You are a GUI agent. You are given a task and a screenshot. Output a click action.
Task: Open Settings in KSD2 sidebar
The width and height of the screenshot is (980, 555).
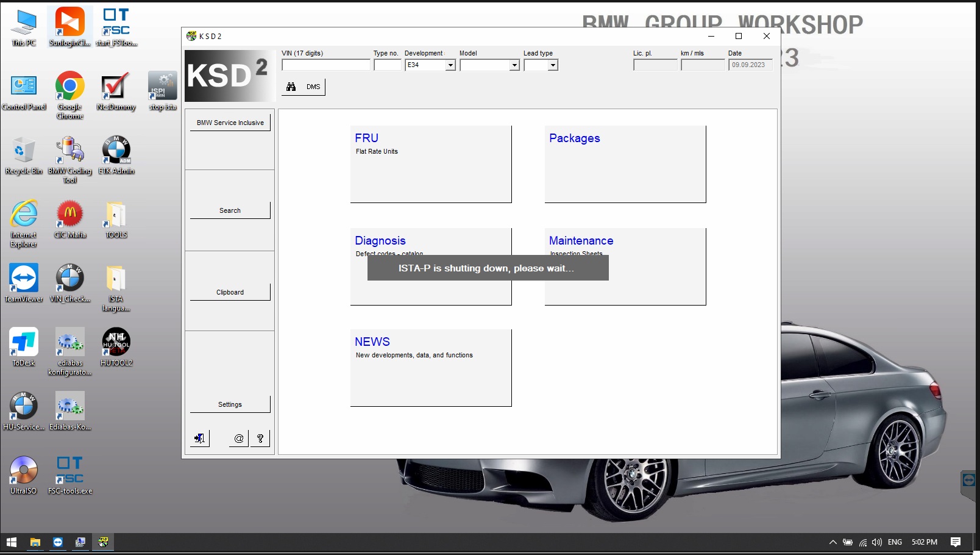pyautogui.click(x=230, y=404)
